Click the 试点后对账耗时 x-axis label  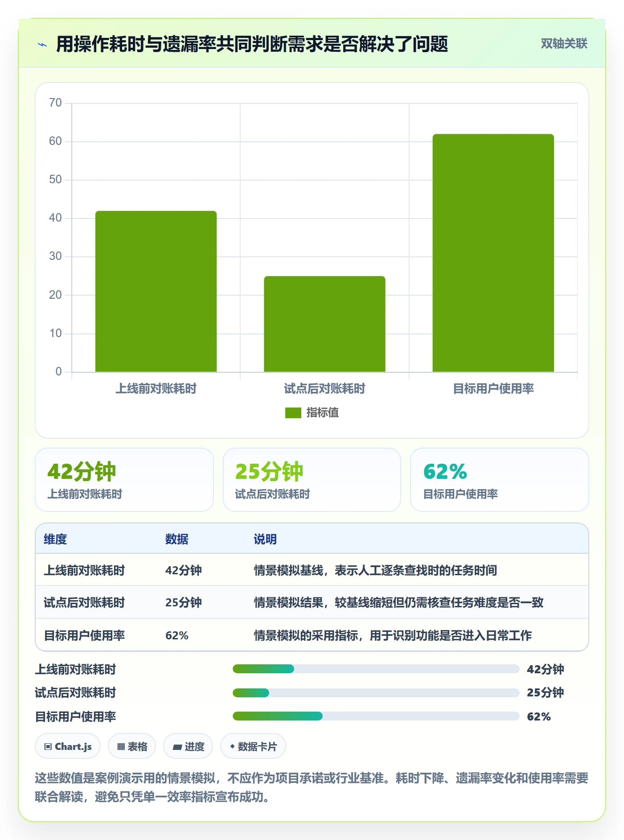pos(324,389)
